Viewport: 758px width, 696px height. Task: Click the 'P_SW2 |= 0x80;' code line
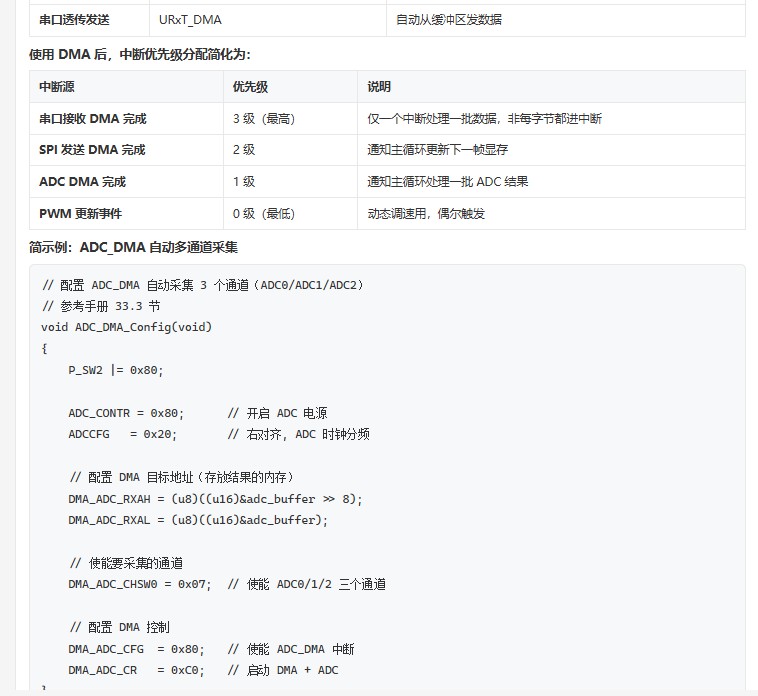116,370
